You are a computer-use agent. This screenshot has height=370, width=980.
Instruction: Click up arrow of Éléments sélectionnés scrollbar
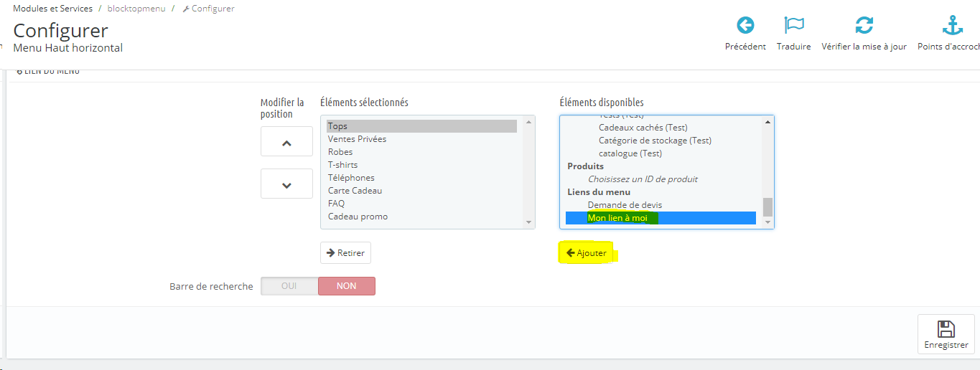click(x=529, y=122)
